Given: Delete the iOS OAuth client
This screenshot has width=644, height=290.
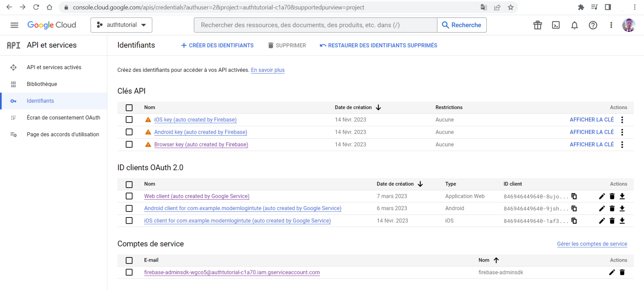Looking at the screenshot, I should point(612,221).
